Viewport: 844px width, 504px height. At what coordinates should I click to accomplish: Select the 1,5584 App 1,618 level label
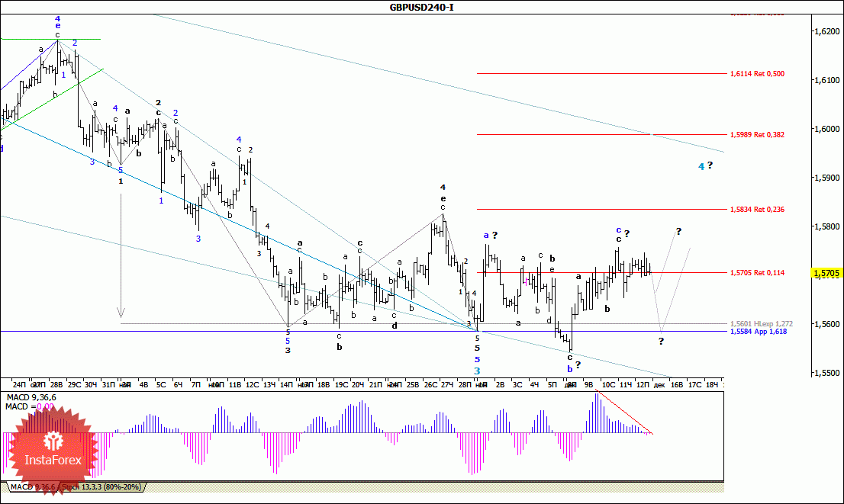(x=758, y=332)
